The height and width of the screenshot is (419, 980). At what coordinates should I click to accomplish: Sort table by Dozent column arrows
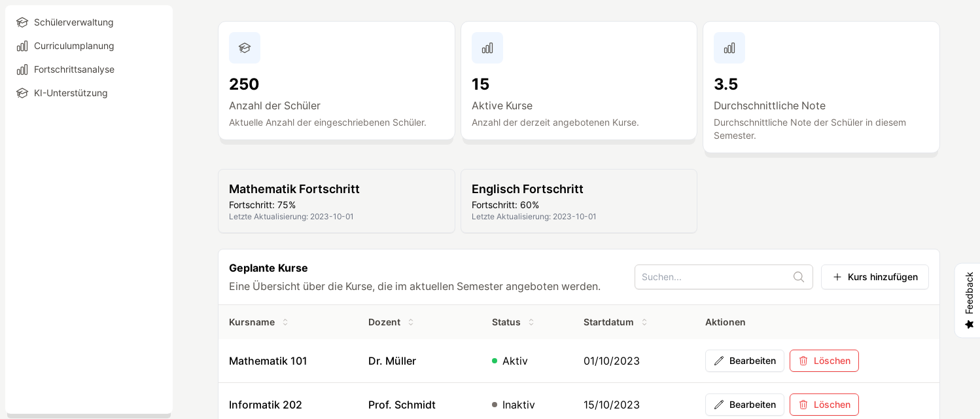point(411,322)
